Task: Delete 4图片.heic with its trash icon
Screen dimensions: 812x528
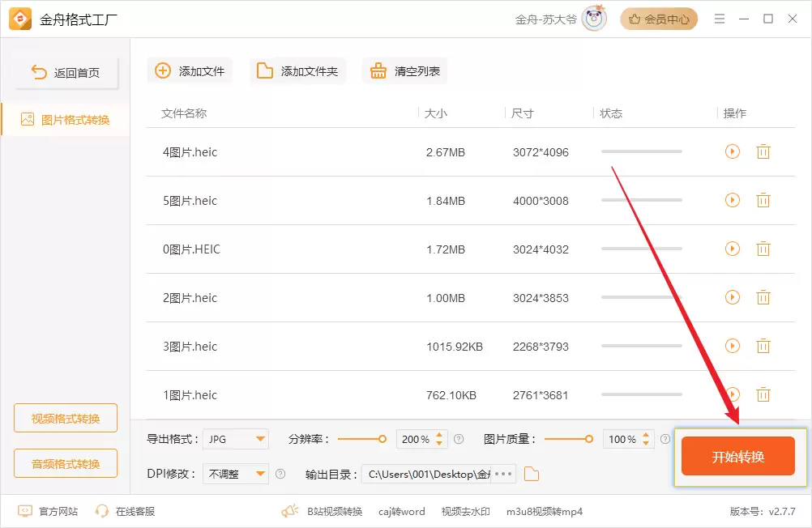Action: tap(763, 151)
